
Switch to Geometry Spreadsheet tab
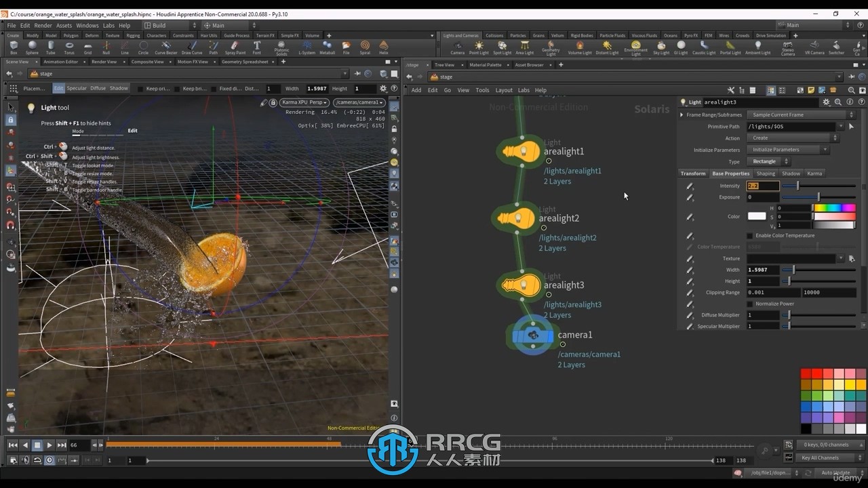click(x=245, y=62)
